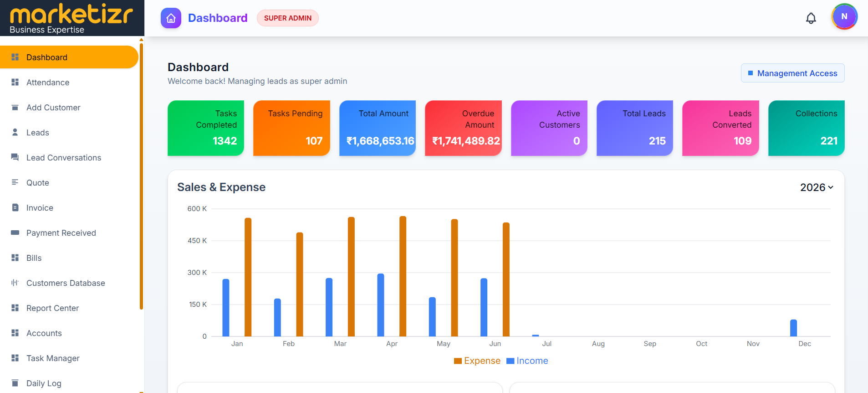
Task: Click the January expense bar
Action: 248,277
